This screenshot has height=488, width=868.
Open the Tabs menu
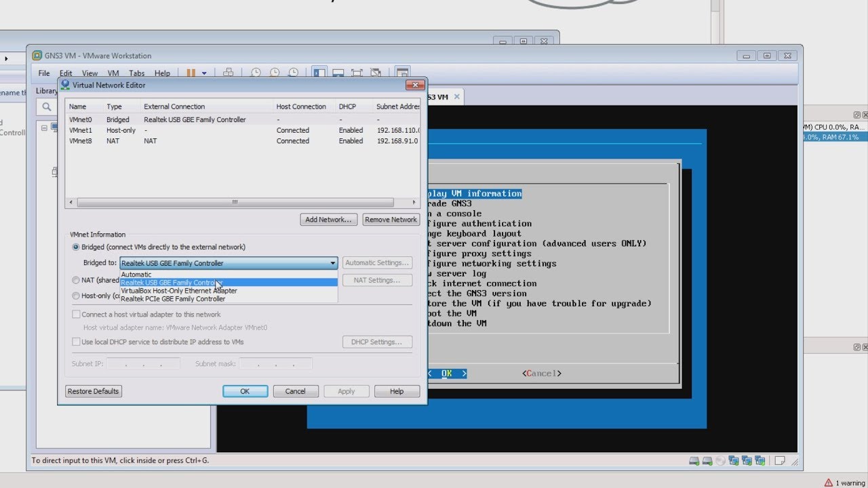coord(137,73)
